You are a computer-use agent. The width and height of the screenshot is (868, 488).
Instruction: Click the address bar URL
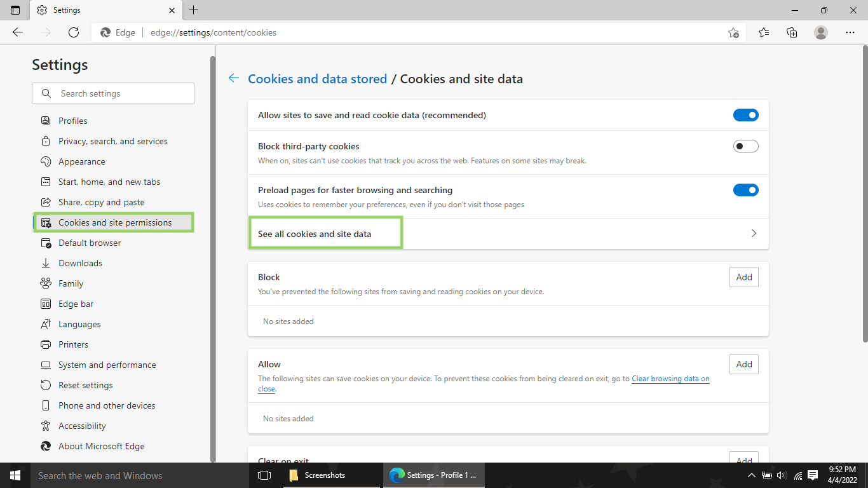[x=214, y=32]
